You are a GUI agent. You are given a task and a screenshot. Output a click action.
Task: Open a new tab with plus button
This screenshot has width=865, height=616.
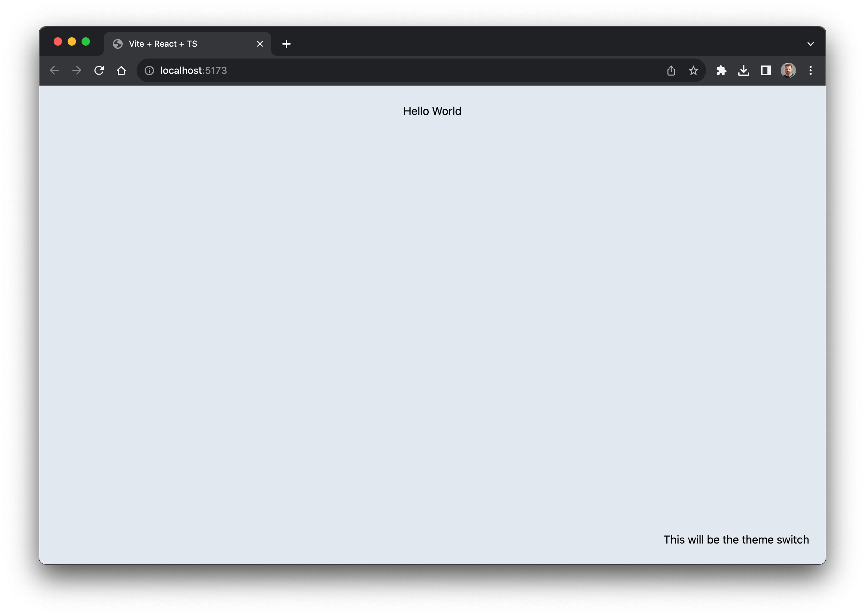[286, 44]
